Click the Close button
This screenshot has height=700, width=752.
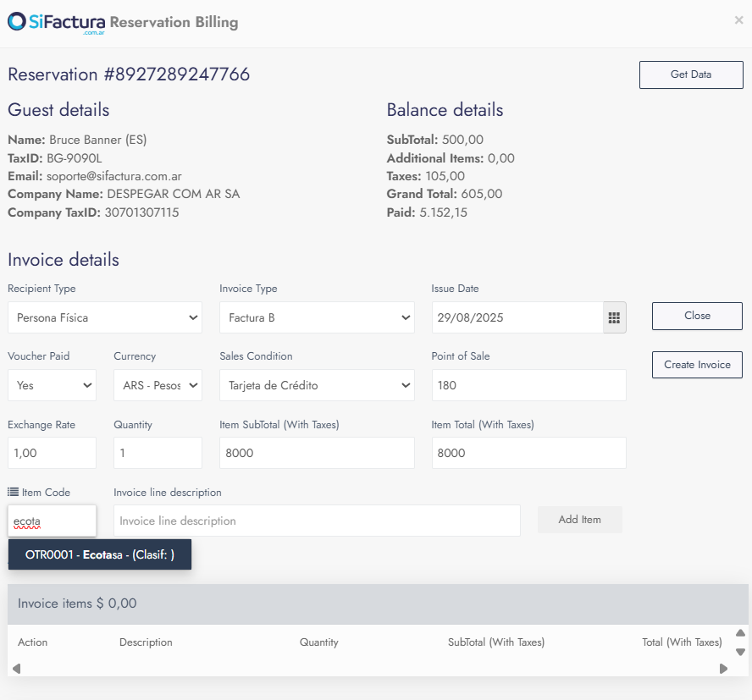pos(697,316)
